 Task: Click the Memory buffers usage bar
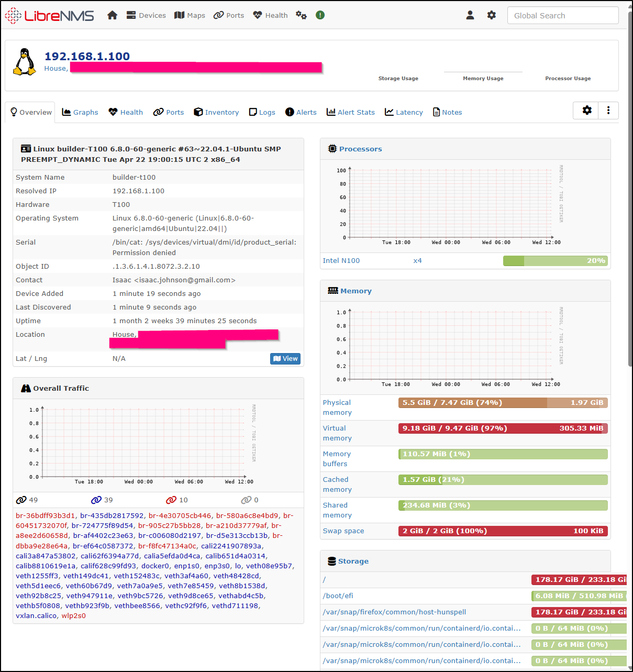503,454
